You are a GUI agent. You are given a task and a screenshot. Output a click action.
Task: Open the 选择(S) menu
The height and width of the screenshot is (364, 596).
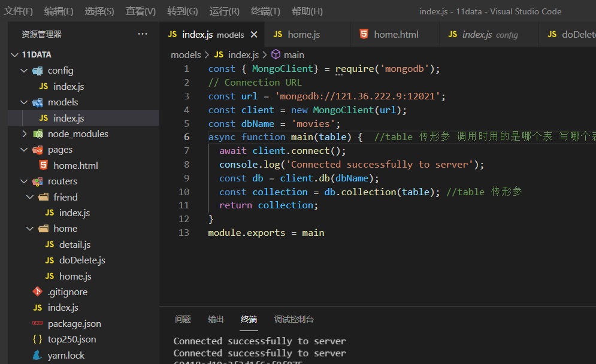click(x=99, y=11)
